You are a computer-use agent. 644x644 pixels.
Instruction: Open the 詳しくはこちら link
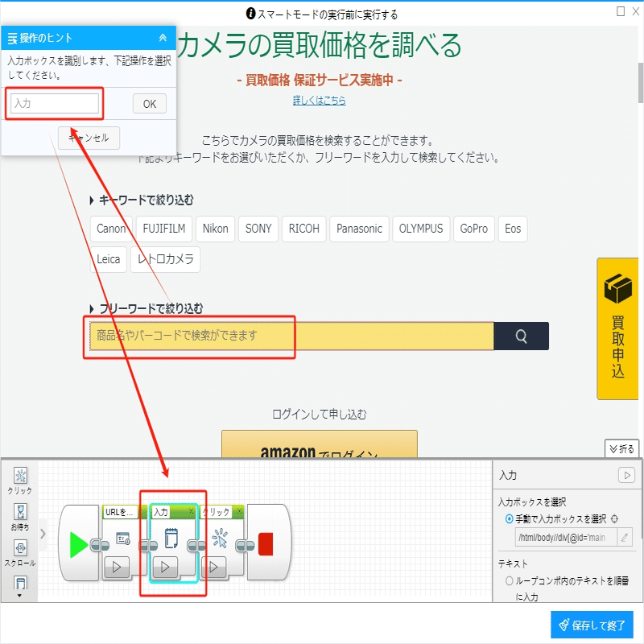coord(319,100)
